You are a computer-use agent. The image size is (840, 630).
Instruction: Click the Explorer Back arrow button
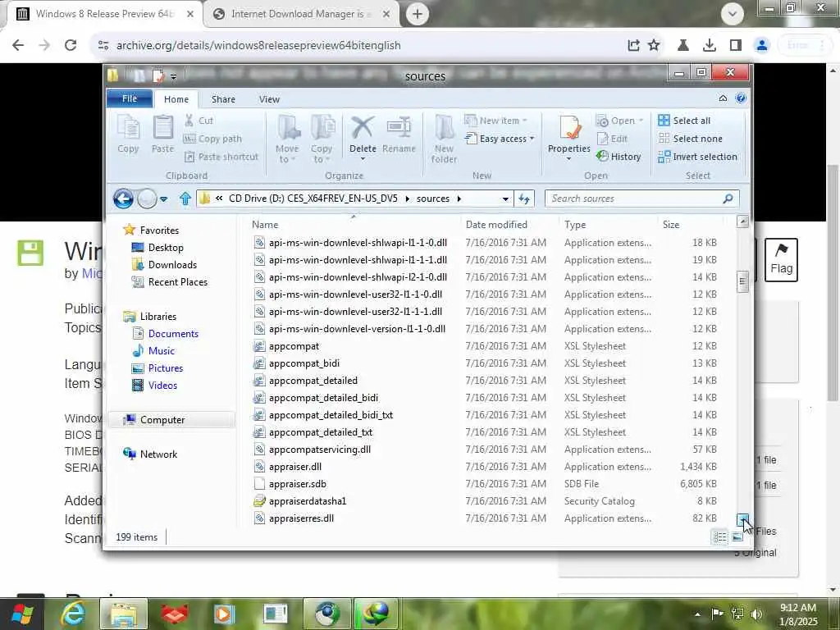tap(123, 199)
